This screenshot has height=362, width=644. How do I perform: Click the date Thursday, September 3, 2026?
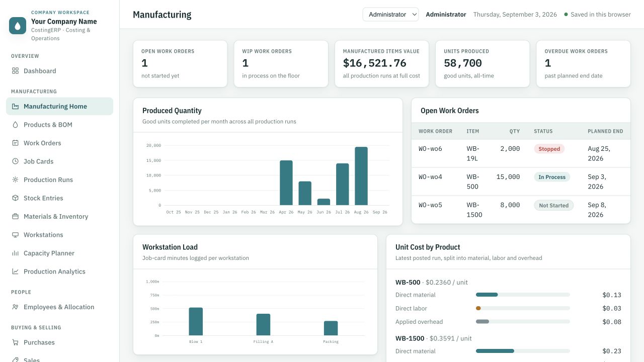[x=515, y=15]
